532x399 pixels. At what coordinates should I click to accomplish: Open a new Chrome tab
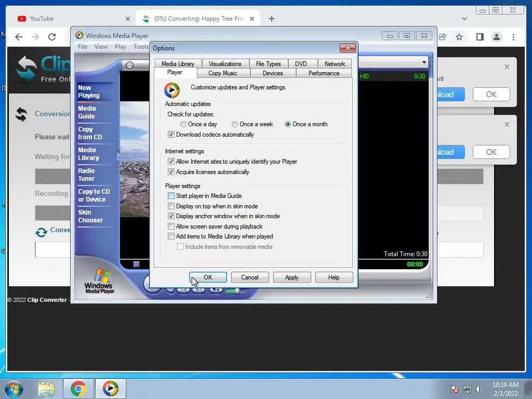[271, 19]
